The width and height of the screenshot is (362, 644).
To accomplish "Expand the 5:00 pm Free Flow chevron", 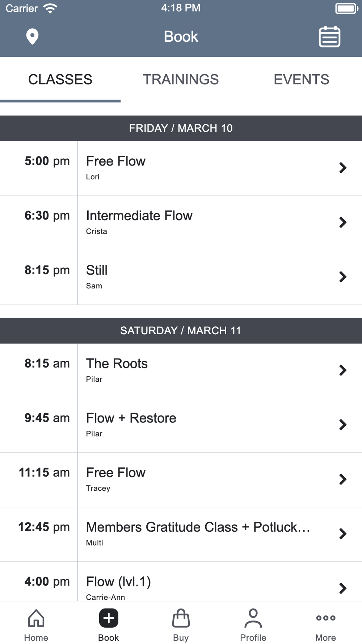I will tap(342, 168).
